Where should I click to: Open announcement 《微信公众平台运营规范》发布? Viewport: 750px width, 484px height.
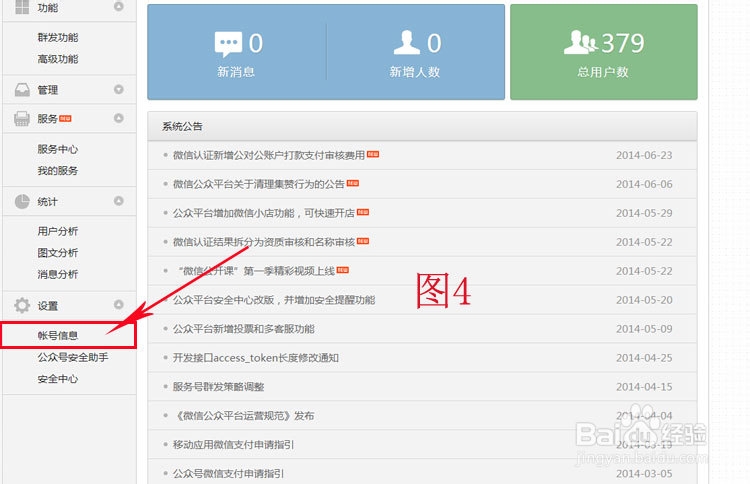[243, 416]
